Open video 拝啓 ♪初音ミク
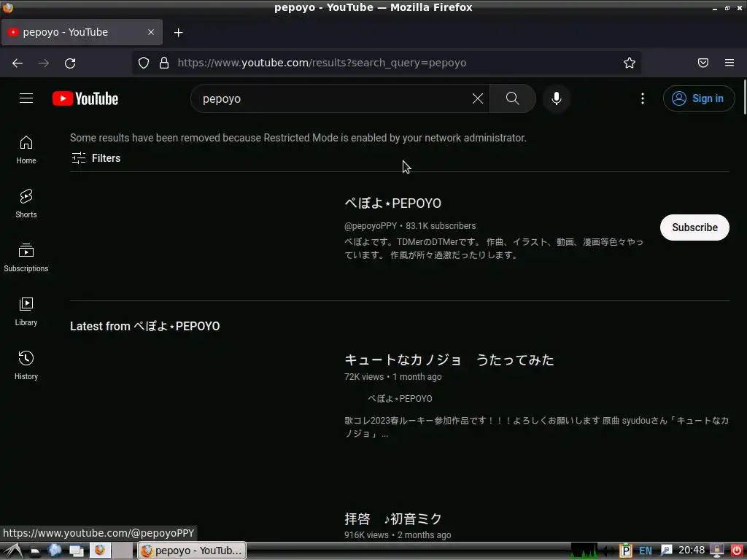The height and width of the screenshot is (560, 747). click(x=393, y=518)
